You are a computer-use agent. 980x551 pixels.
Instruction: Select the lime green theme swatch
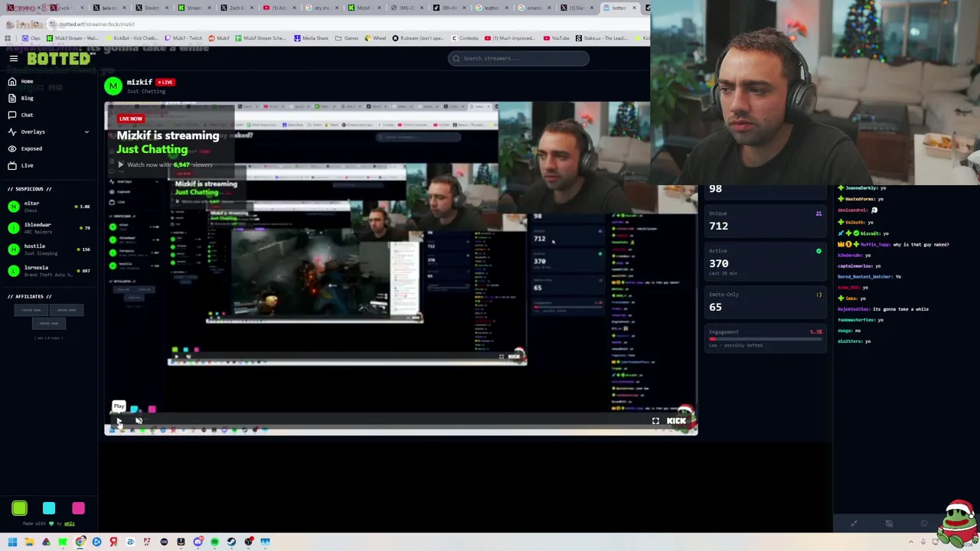click(x=20, y=508)
